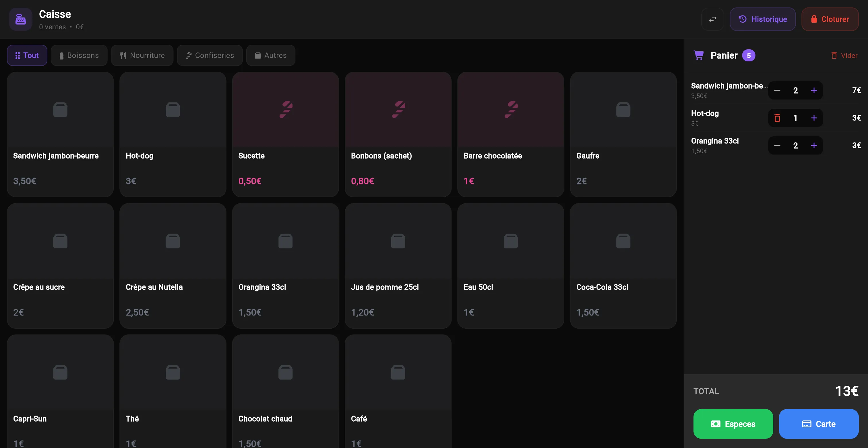The height and width of the screenshot is (448, 868).
Task: Open the Historique sales history
Action: (763, 19)
